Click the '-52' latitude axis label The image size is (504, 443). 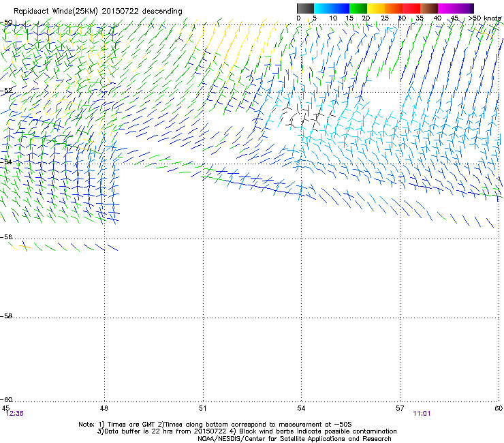click(x=6, y=91)
